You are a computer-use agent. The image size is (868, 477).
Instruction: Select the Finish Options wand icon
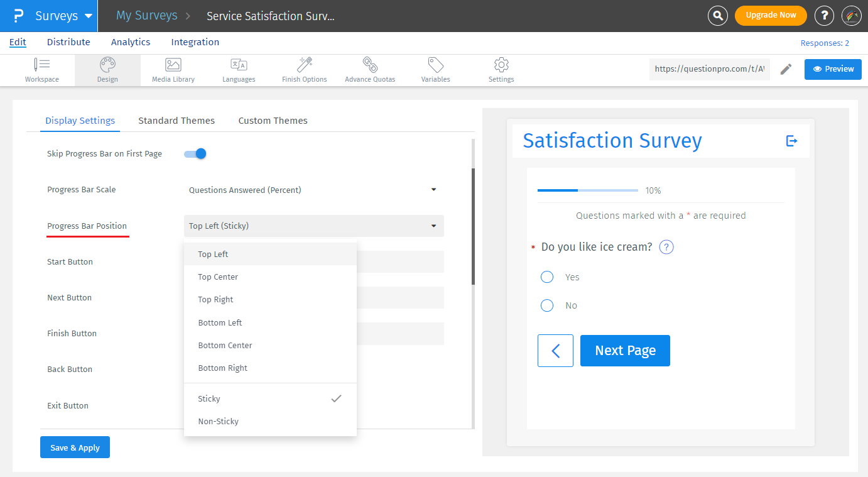tap(305, 65)
